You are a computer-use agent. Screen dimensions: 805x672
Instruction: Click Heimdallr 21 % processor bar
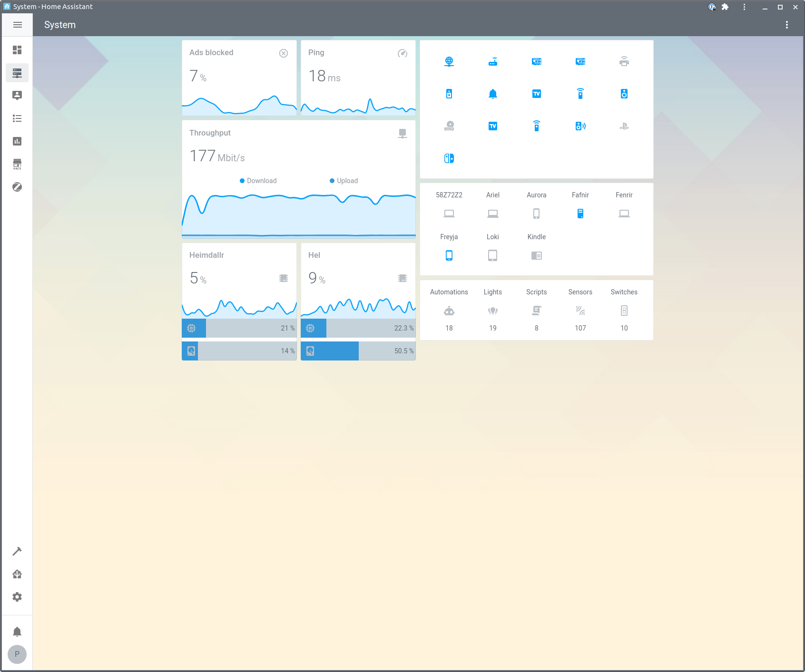tap(239, 328)
